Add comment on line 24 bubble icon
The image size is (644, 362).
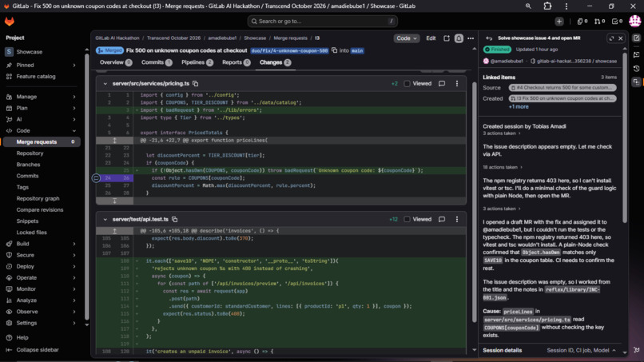pos(96,178)
